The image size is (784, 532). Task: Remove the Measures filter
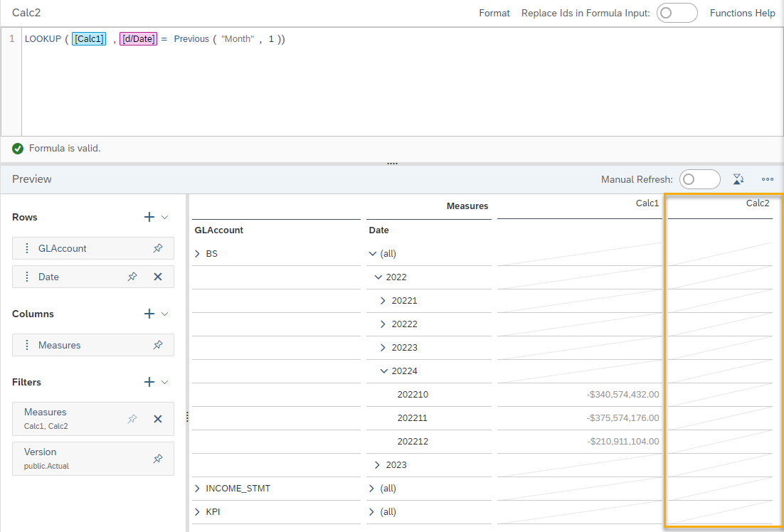(157, 419)
